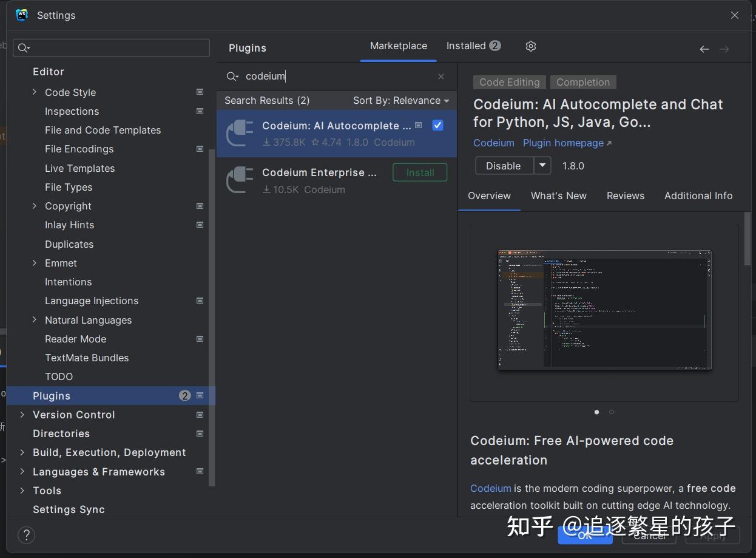Click the Plugins update count badge
Screen dimensions: 756x558
tap(184, 396)
